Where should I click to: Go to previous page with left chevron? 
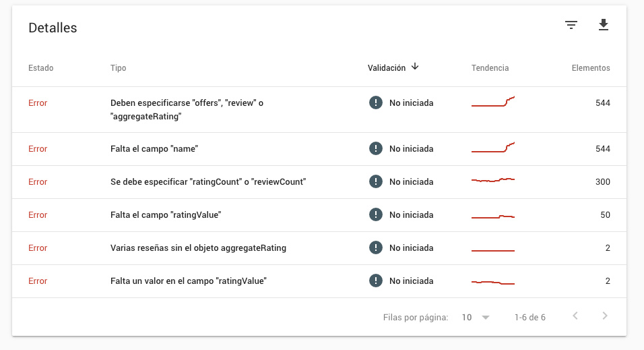[x=575, y=316]
